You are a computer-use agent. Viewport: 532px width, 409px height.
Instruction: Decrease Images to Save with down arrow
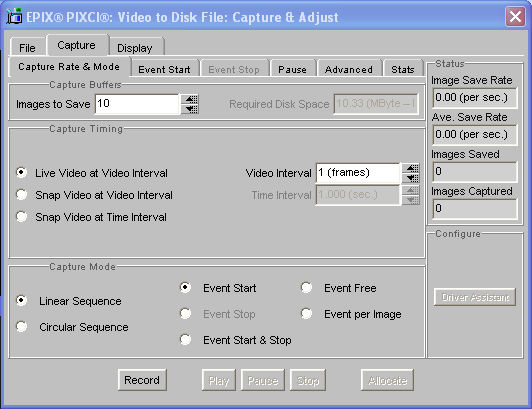190,109
